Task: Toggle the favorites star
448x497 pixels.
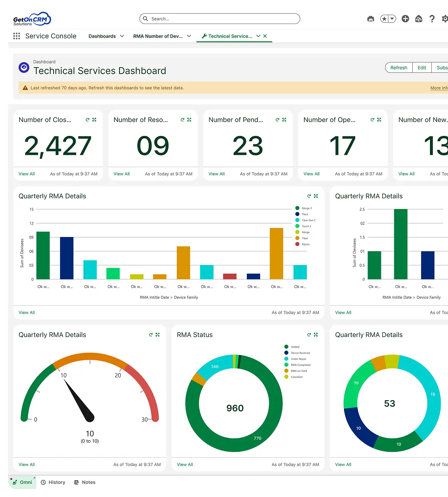Action: click(x=384, y=18)
